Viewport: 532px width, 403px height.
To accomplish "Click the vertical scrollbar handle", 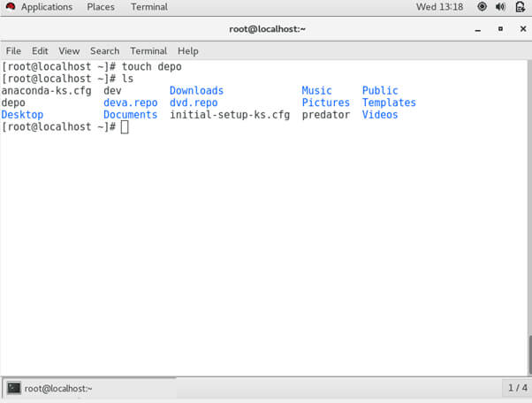I will click(529, 354).
